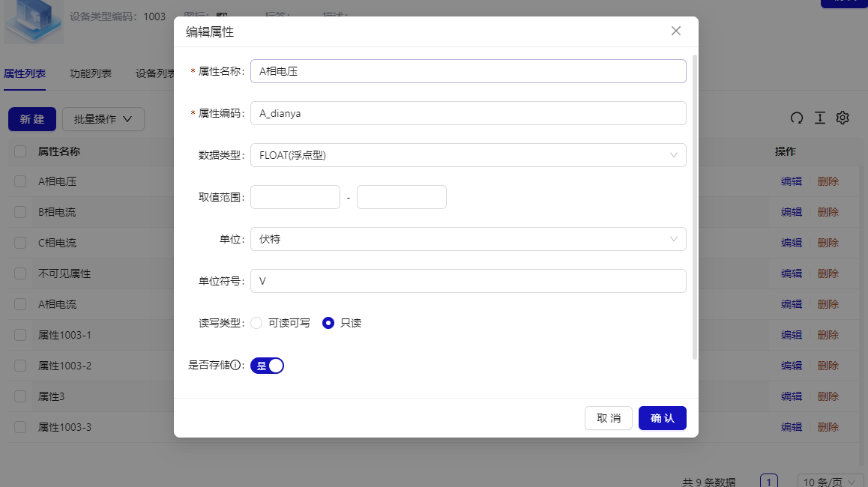Click the 属性名称 input field

click(468, 70)
